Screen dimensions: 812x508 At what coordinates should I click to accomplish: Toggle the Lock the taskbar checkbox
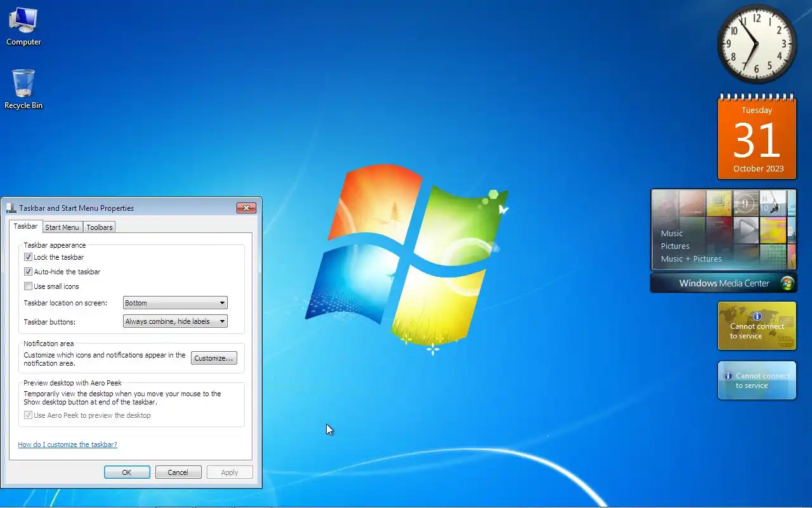(28, 257)
